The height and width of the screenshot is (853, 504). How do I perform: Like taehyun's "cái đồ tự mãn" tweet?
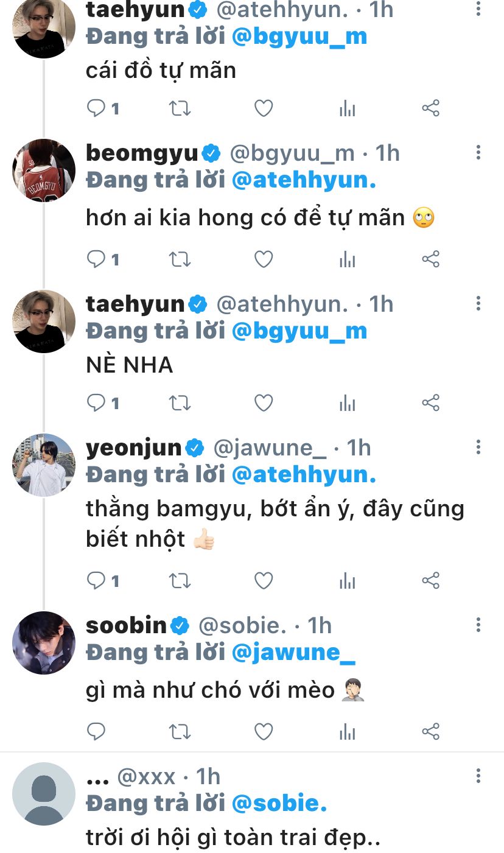point(263,109)
